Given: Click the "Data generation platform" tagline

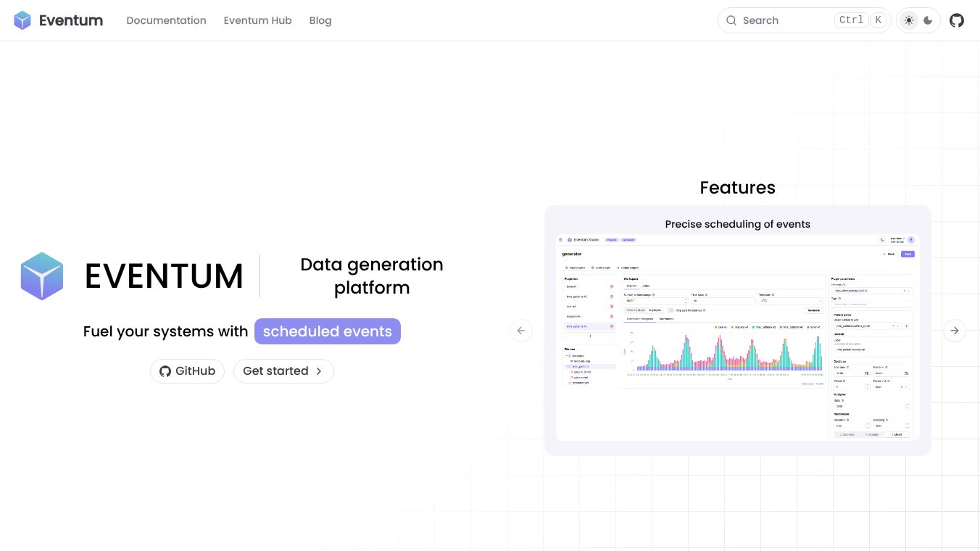Looking at the screenshot, I should (x=372, y=276).
